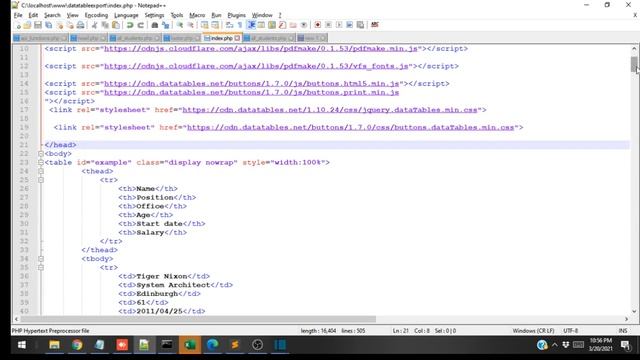Click the Zoom In toolbar icon

pyautogui.click(x=180, y=25)
